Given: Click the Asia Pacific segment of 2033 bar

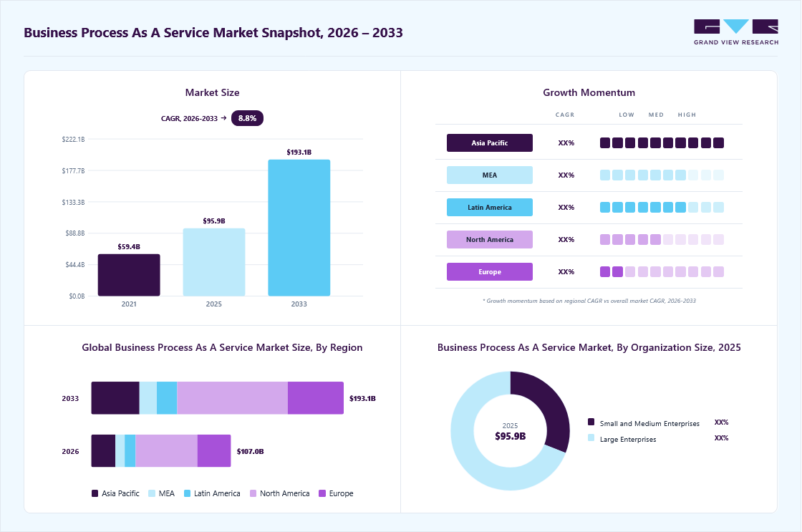Looking at the screenshot, I should click(115, 398).
